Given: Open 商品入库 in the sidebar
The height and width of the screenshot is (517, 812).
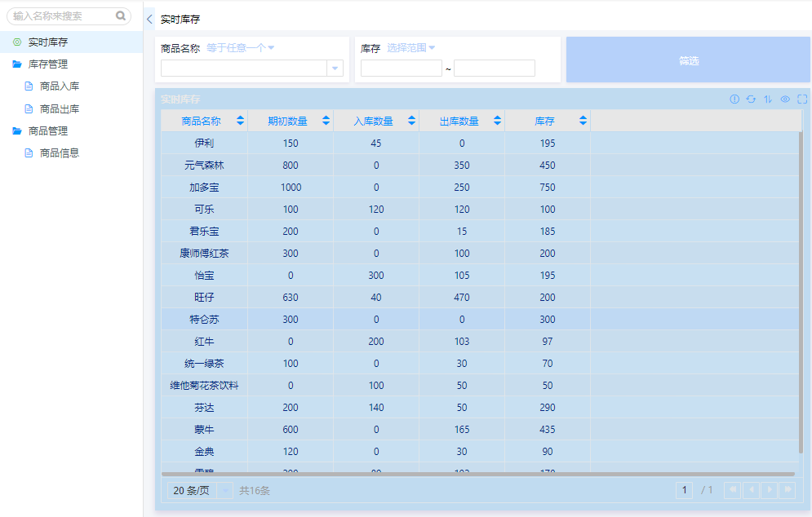Looking at the screenshot, I should click(59, 86).
